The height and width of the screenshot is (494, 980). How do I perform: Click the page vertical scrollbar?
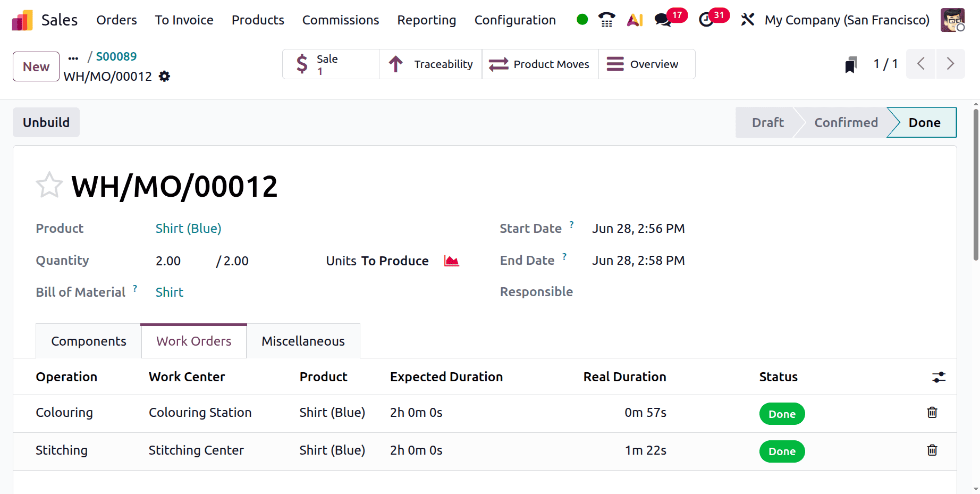pyautogui.click(x=976, y=185)
